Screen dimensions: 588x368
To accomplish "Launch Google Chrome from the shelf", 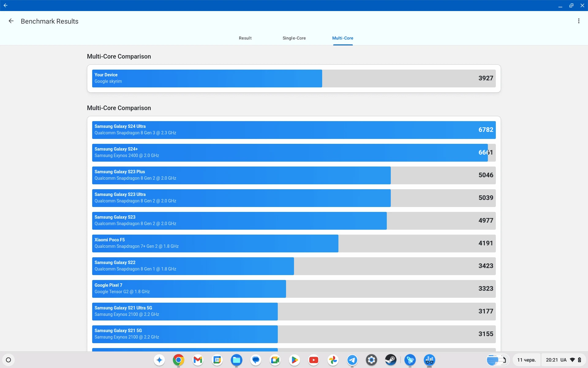I will (179, 360).
